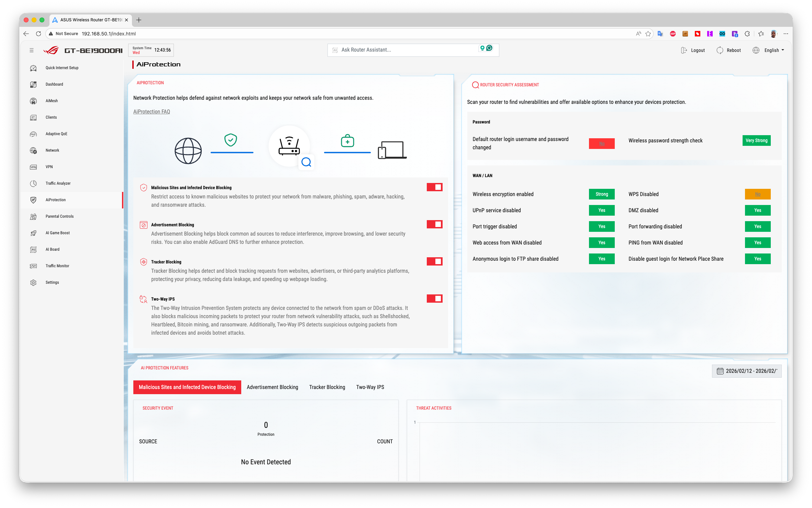
Task: Open the AiProtection FAQ link
Action: pos(152,112)
